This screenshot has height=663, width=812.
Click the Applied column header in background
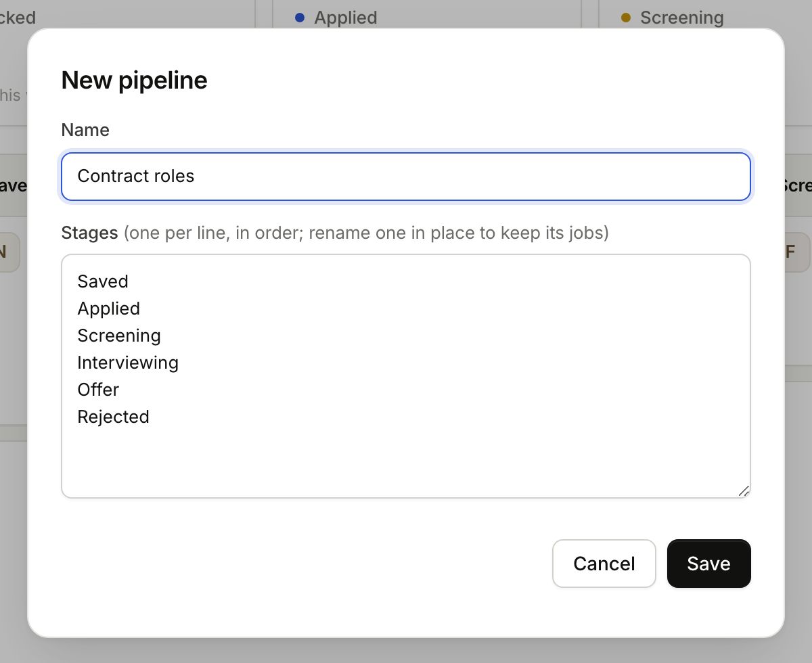coord(345,18)
